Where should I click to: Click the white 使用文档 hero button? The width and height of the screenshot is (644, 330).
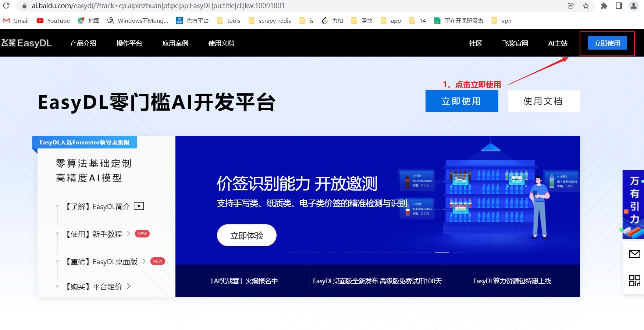click(544, 101)
